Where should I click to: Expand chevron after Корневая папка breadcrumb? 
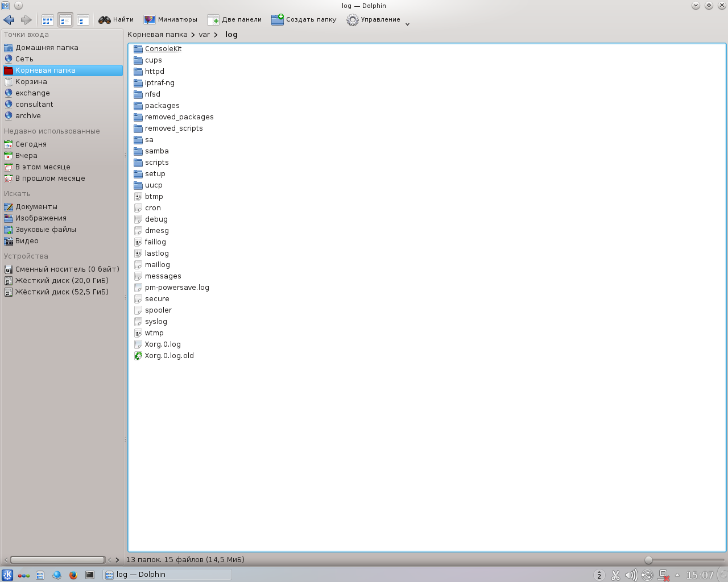point(193,35)
